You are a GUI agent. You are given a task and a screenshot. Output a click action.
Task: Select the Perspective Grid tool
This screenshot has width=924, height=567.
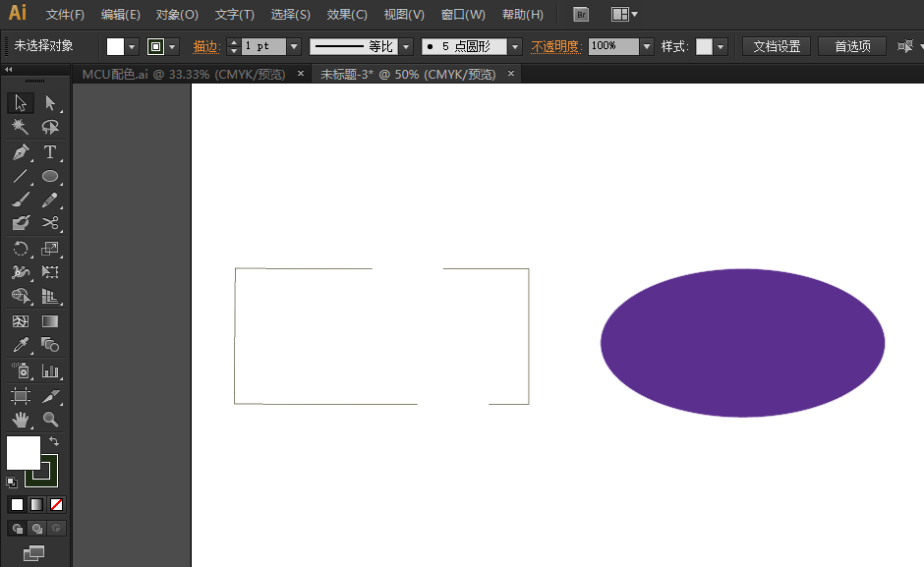tap(50, 296)
